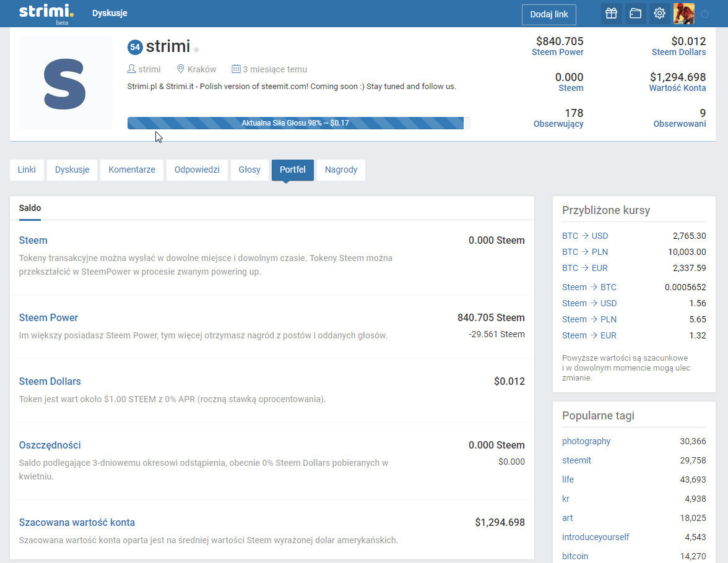
Task: Open the life tag
Action: pos(568,479)
